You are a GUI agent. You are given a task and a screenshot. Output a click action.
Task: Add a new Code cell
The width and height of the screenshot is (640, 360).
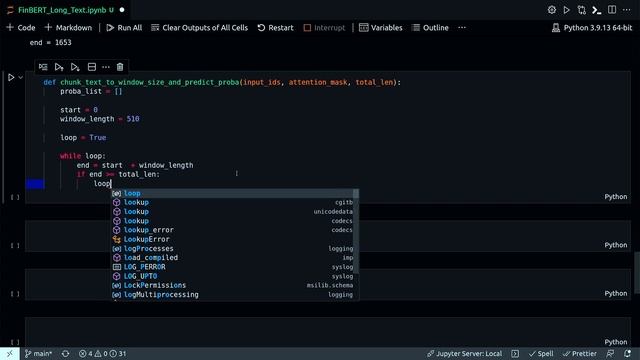(x=21, y=28)
